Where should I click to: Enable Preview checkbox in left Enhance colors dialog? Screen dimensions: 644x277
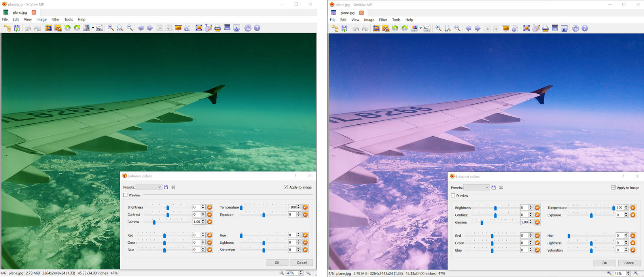tap(126, 195)
